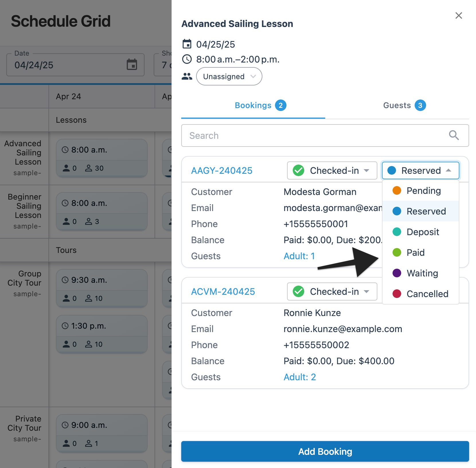This screenshot has height=468, width=476.
Task: Click the search magnifier icon
Action: pyautogui.click(x=454, y=135)
